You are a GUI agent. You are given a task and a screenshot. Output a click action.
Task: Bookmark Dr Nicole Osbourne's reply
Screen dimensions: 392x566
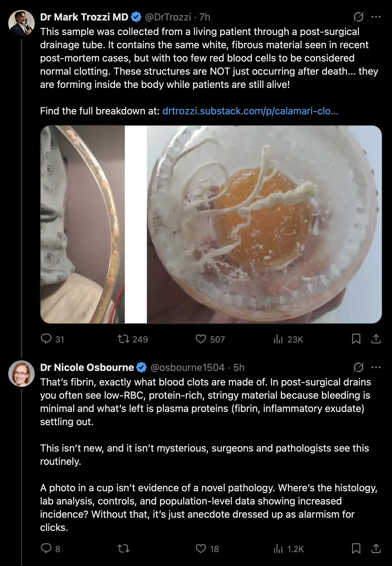point(356,548)
